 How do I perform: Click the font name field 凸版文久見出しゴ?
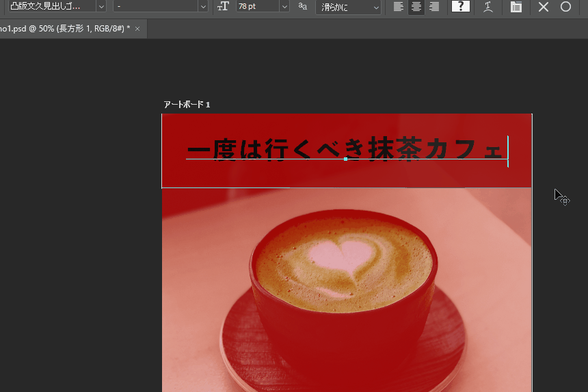53,6
